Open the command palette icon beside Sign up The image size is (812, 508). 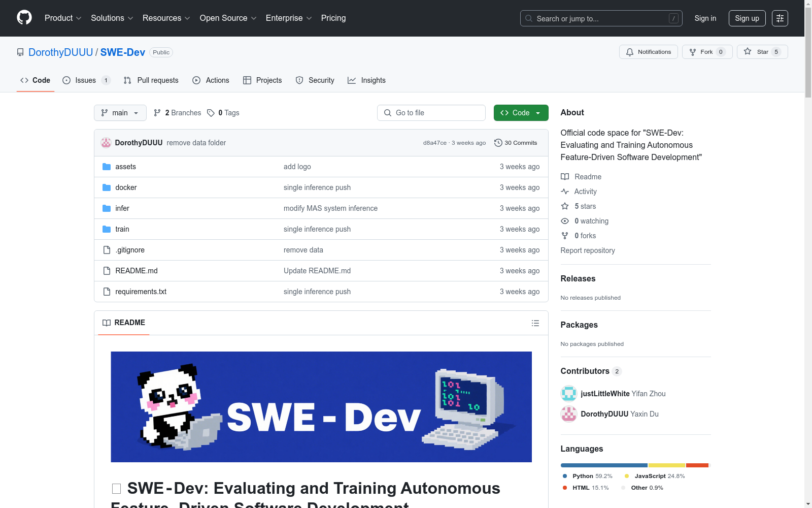780,18
